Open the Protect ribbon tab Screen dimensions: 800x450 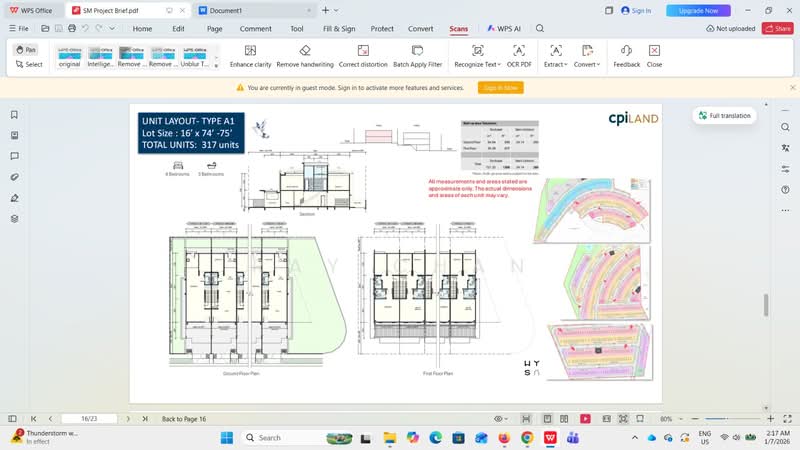(x=382, y=29)
